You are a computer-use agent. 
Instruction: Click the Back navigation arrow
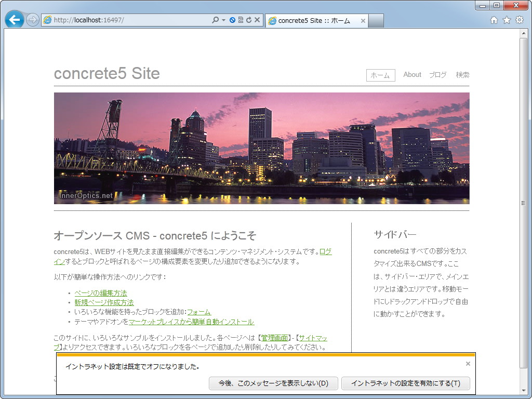click(14, 20)
